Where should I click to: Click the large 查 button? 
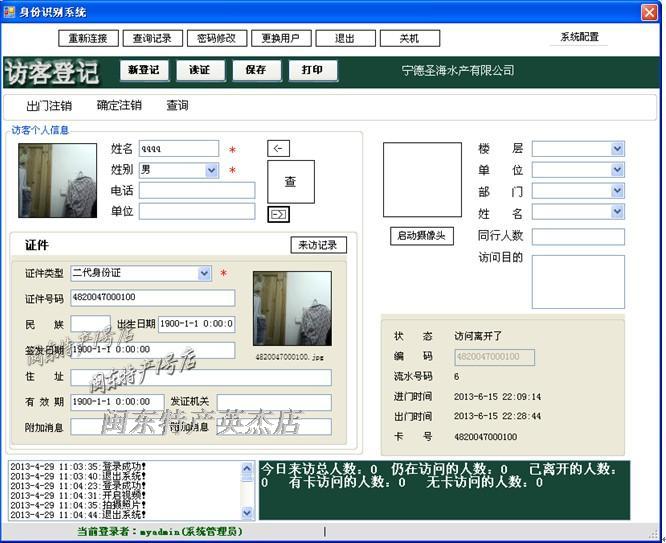[x=291, y=181]
